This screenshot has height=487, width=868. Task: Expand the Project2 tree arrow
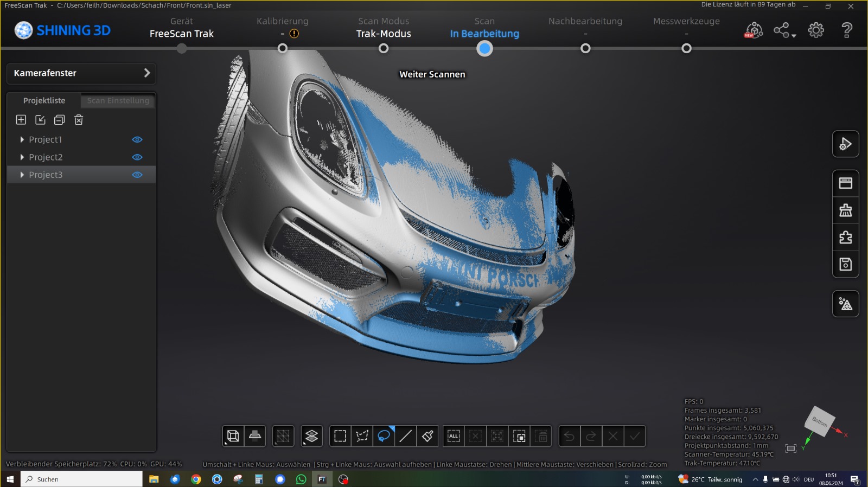pos(22,157)
